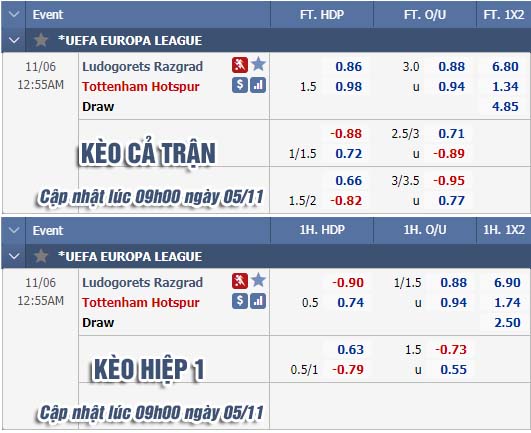
Task: Pick full-time over 2.5/3 odds 0.71
Action: (451, 133)
